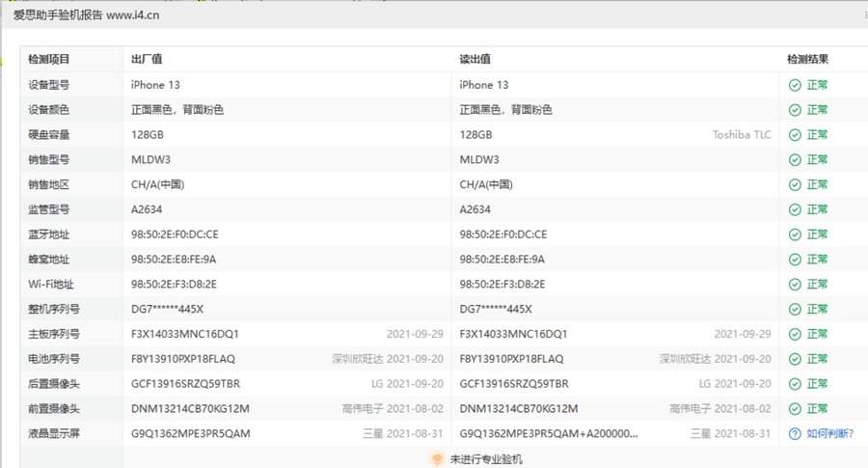Click the 检测结果 column header
The image size is (868, 468).
(807, 59)
